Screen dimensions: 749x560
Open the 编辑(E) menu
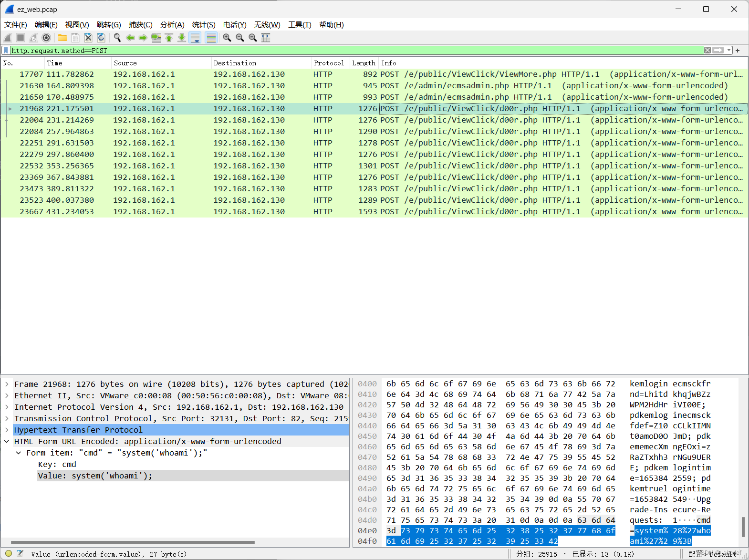pos(46,25)
